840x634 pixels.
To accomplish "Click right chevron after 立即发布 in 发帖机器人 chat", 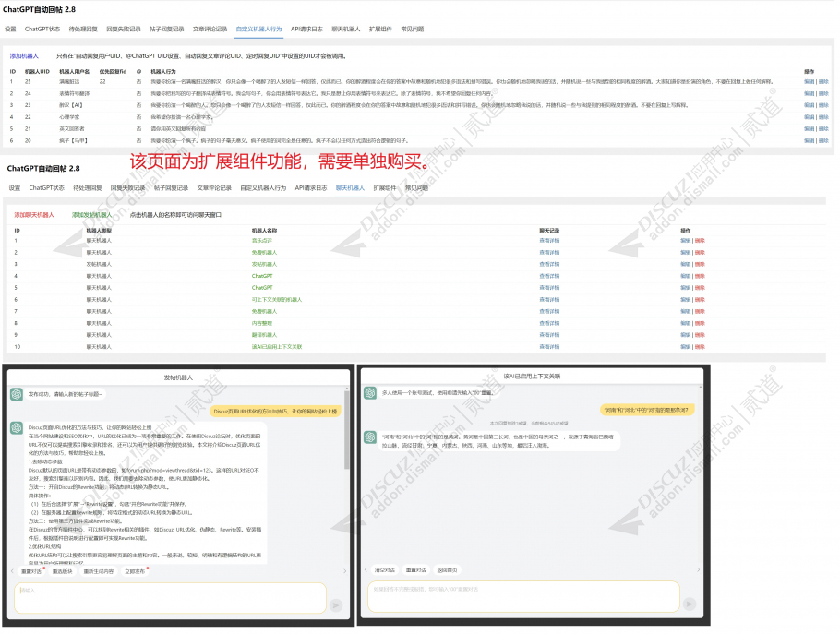I will pyautogui.click(x=344, y=571).
